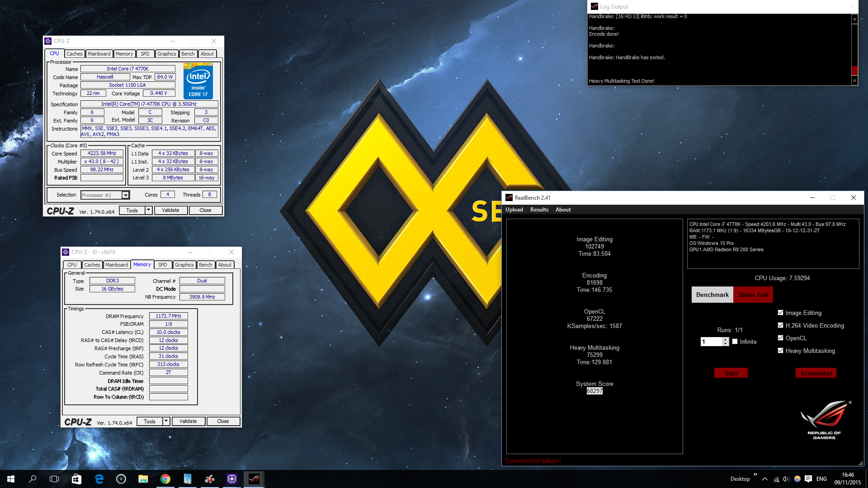868x488 pixels.
Task: Open the molecule-icon app in taskbar
Action: (x=210, y=479)
